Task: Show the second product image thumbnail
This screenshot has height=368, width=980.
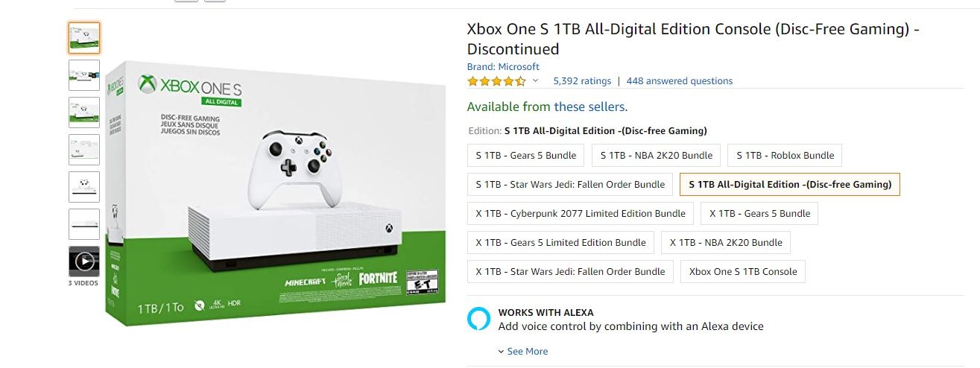Action: (x=83, y=75)
